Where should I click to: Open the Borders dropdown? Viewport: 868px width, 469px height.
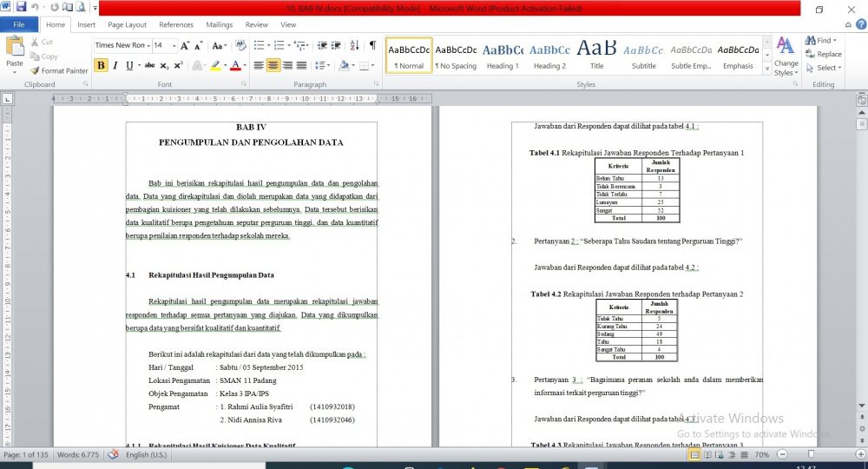(366, 65)
